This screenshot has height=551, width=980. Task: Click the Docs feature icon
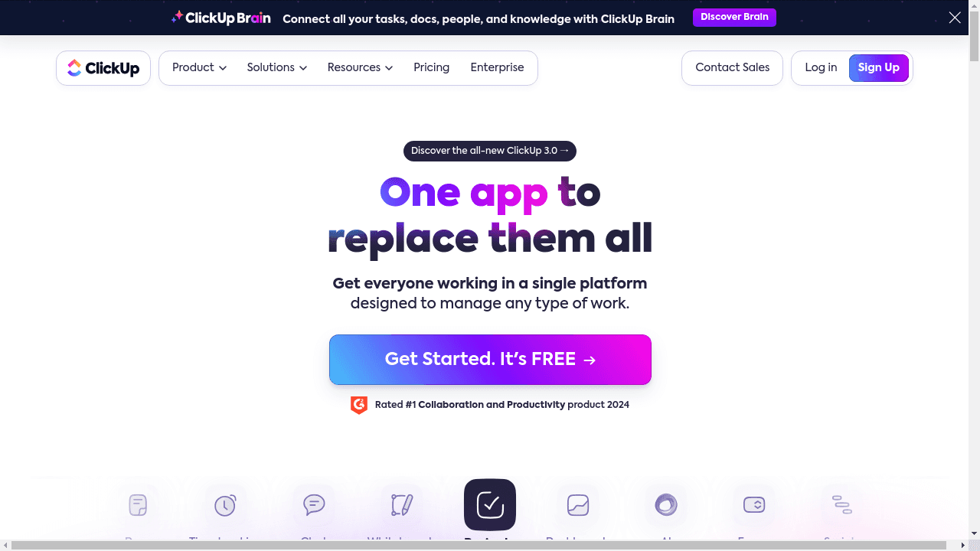point(138,505)
